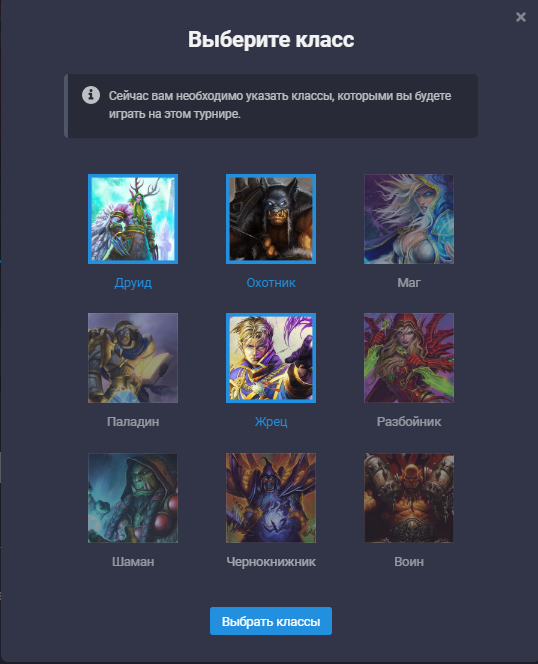Click the Воин label text

[409, 562]
